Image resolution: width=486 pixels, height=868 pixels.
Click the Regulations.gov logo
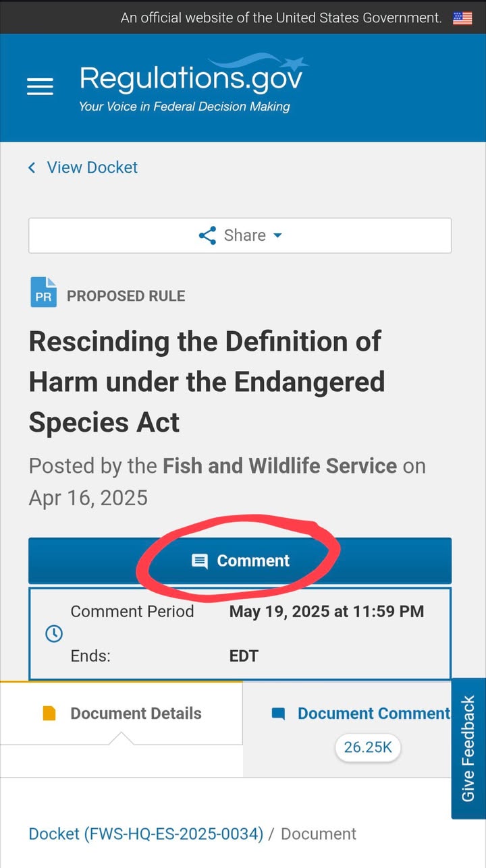click(194, 85)
